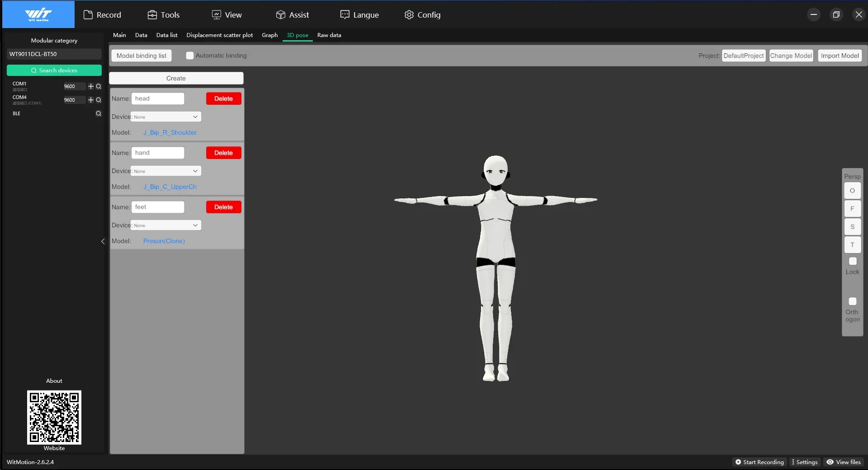Enable Automatic binding checkbox

[x=190, y=56]
